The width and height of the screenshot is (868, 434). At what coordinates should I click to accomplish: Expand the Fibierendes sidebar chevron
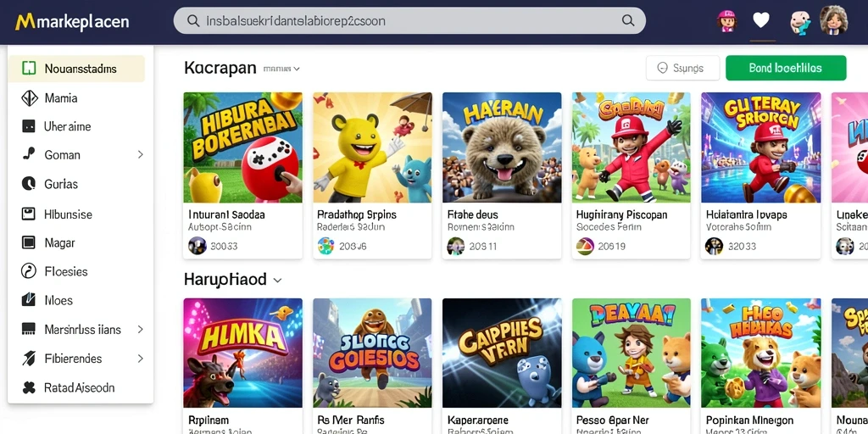141,359
